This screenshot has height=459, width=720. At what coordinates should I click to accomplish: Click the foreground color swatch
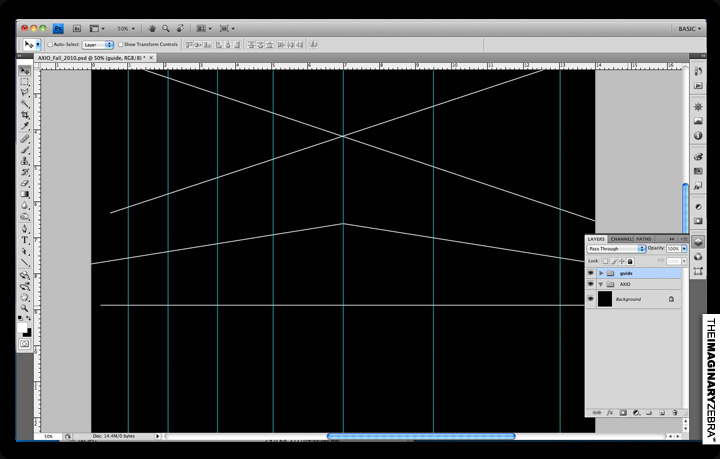point(23,325)
